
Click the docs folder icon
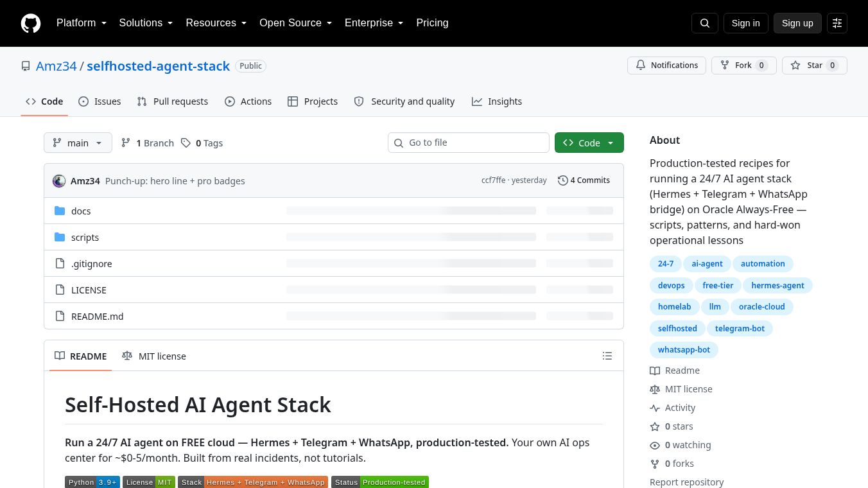tap(60, 211)
